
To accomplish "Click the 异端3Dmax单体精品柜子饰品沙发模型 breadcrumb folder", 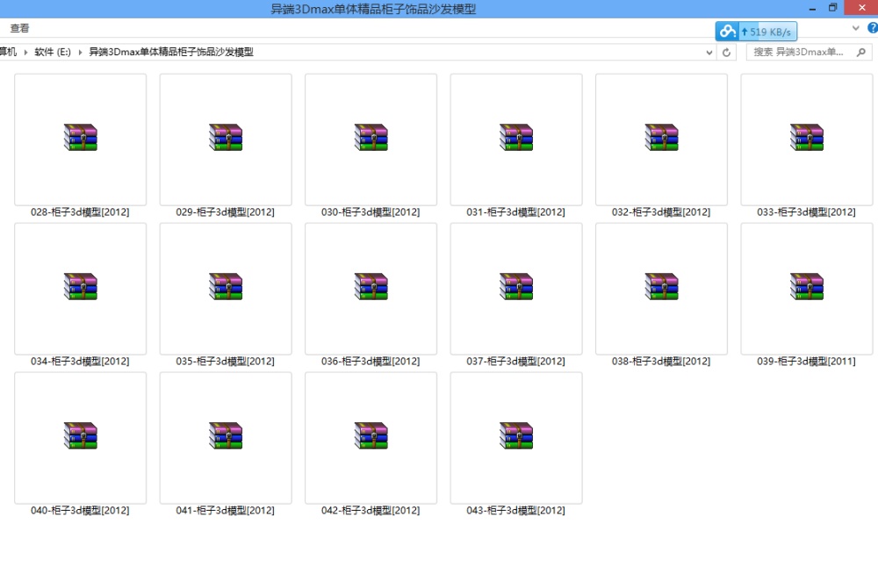I will pyautogui.click(x=171, y=53).
